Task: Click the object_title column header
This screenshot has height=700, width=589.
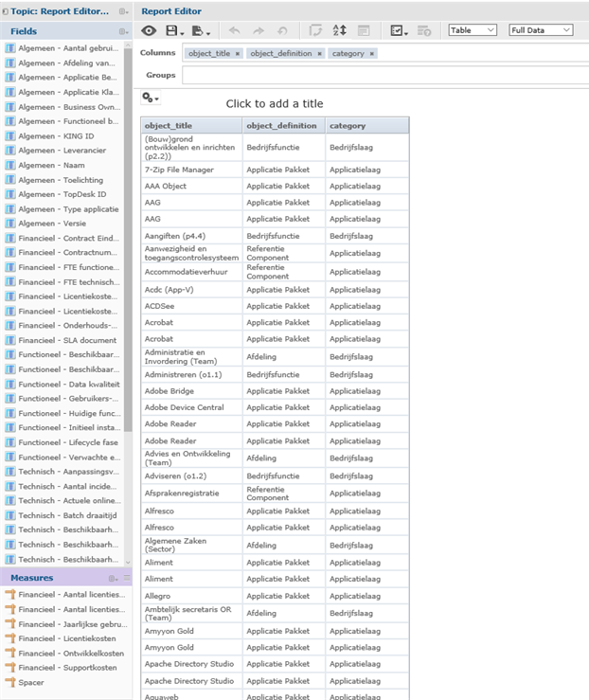Action: point(191,125)
